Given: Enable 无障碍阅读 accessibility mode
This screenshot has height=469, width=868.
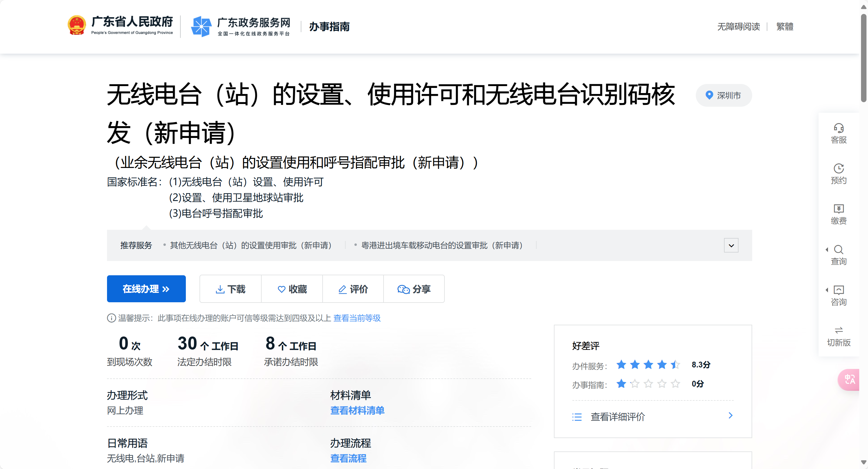Looking at the screenshot, I should pyautogui.click(x=738, y=27).
